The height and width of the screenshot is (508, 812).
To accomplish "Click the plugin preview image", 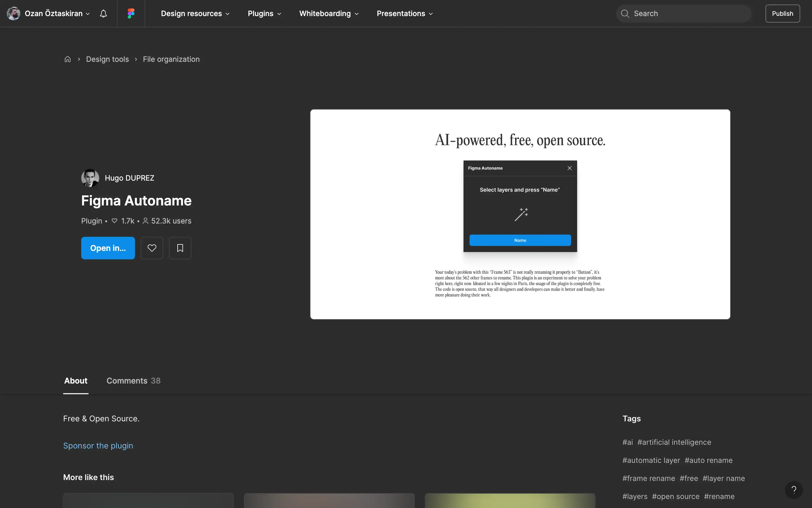I will (x=520, y=214).
